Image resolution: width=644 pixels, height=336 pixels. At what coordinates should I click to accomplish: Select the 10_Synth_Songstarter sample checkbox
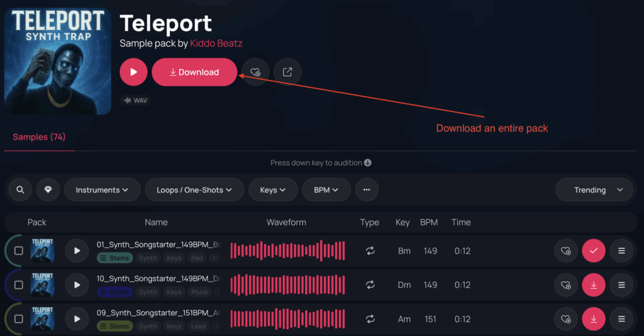[x=19, y=285]
